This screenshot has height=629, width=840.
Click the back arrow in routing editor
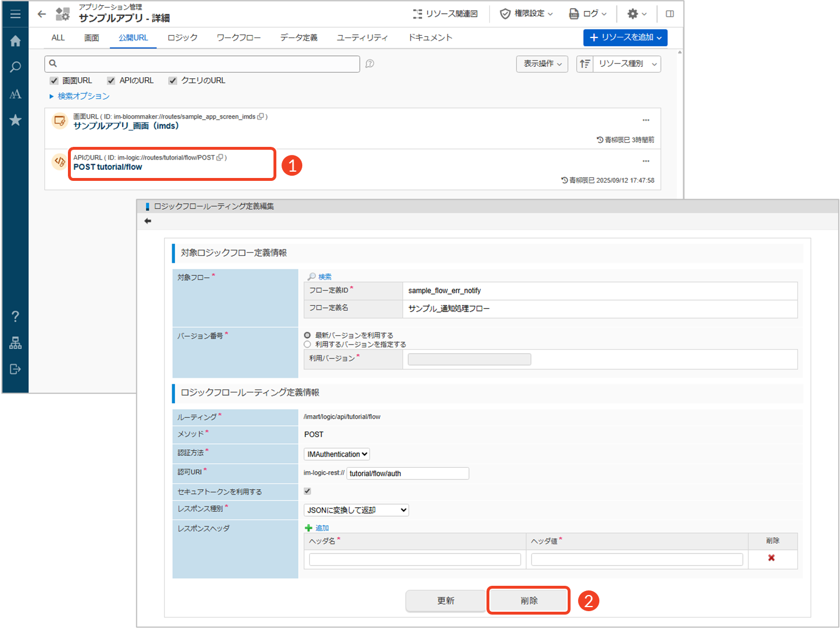(x=148, y=221)
